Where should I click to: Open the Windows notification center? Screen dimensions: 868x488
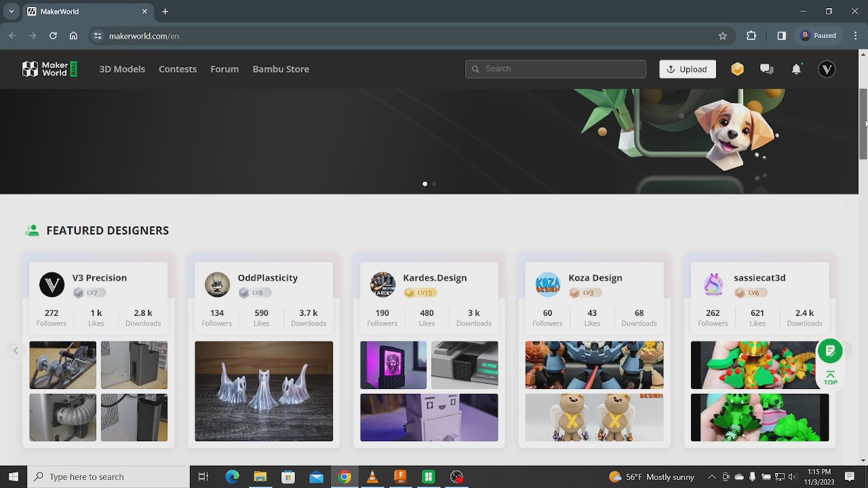click(850, 477)
